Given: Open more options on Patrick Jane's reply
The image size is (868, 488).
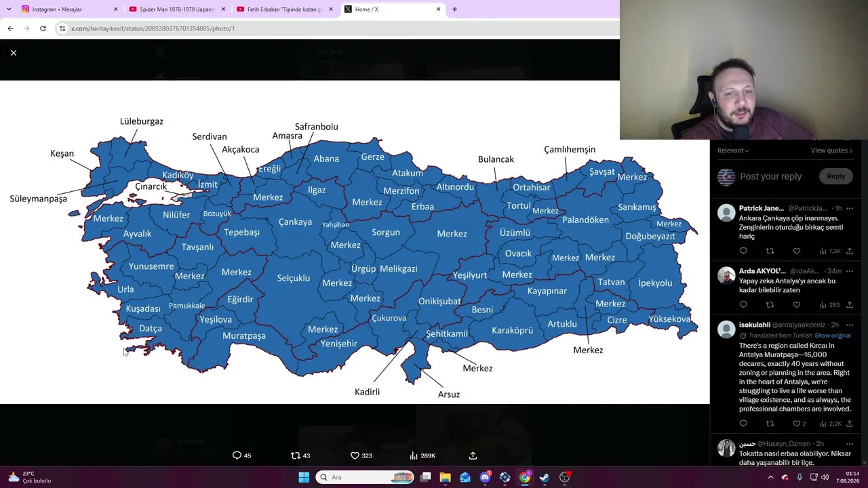Looking at the screenshot, I should coord(849,208).
